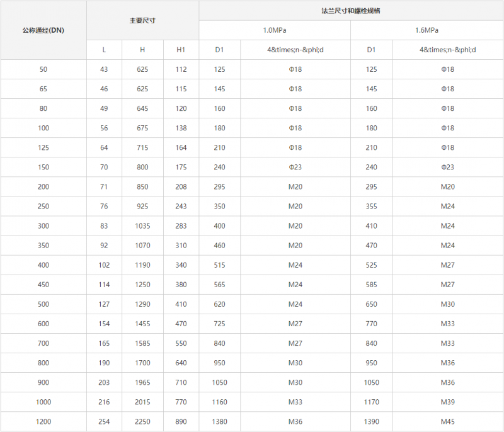The width and height of the screenshot is (504, 432).
Task: Click L value 71 in DN 200 row
Action: point(104,187)
